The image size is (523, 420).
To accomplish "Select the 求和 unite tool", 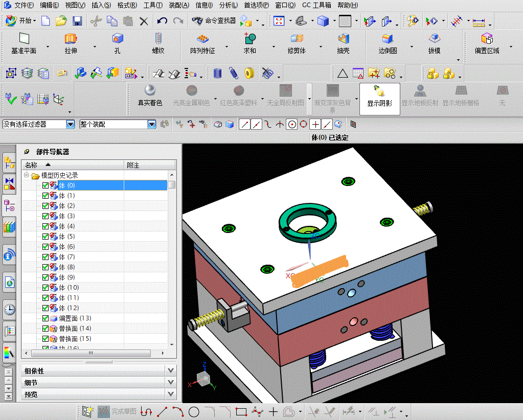I will [x=249, y=43].
